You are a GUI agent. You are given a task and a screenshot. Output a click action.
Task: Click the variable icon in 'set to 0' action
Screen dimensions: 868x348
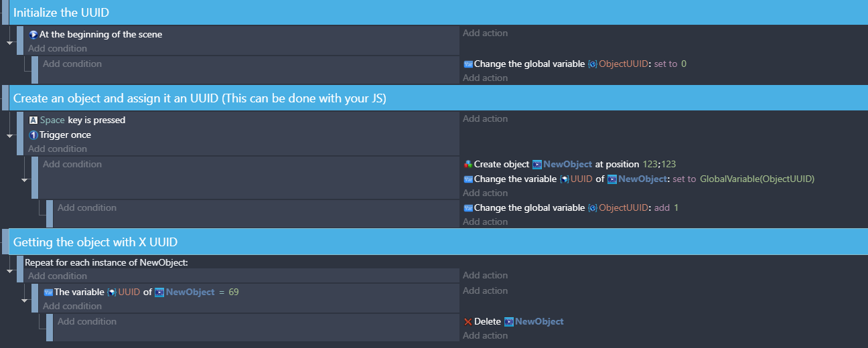(467, 64)
